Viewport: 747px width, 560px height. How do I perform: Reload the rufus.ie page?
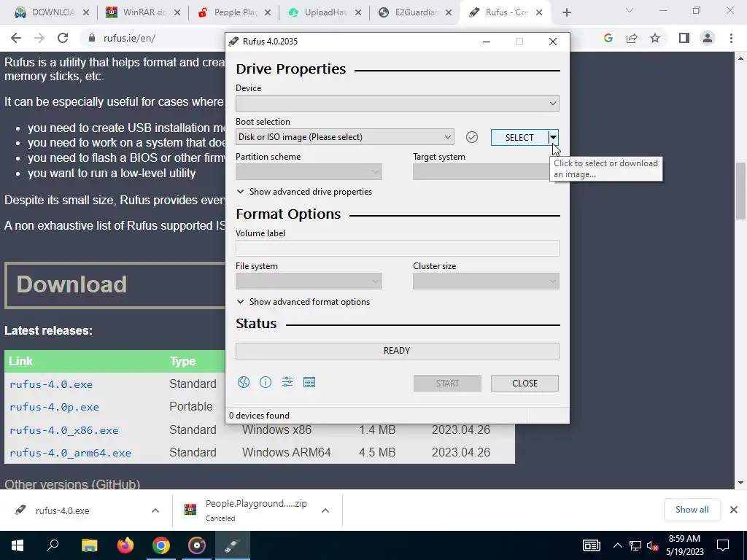point(63,38)
